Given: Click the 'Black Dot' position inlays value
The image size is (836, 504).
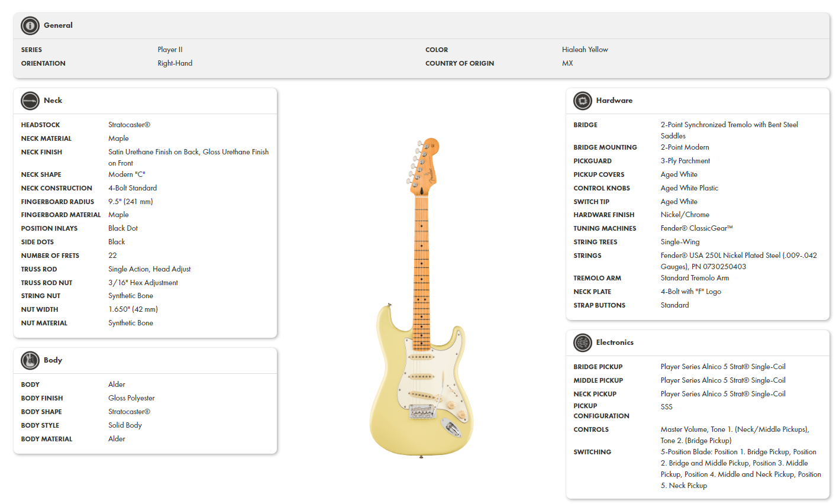Looking at the screenshot, I should [x=123, y=228].
